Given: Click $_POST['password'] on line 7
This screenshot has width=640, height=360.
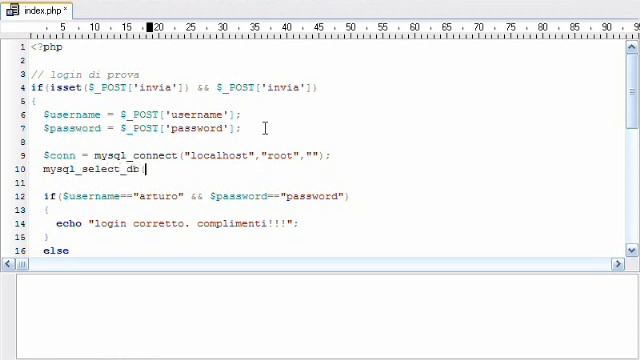Looking at the screenshot, I should 178,128.
